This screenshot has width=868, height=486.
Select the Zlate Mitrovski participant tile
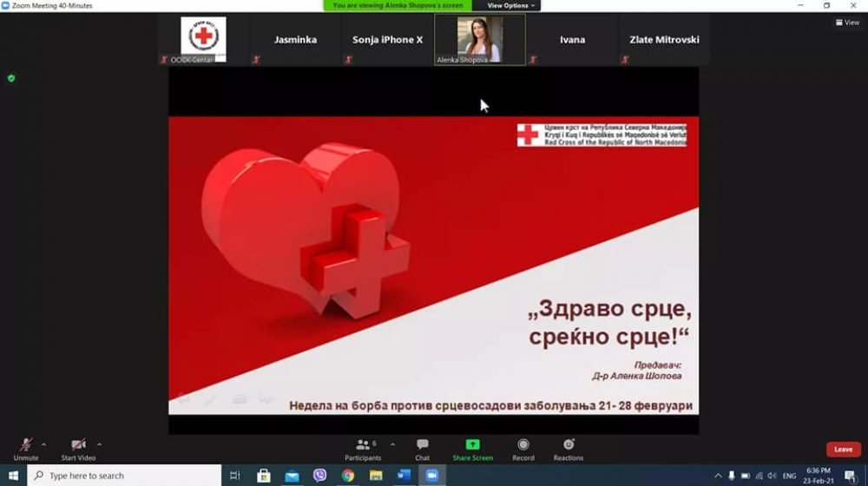(x=664, y=39)
